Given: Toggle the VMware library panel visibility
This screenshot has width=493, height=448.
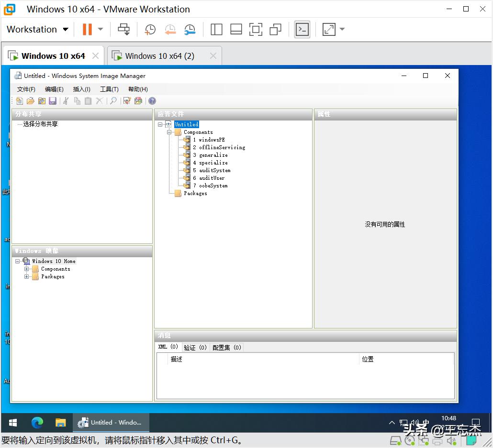Looking at the screenshot, I should coord(216,29).
